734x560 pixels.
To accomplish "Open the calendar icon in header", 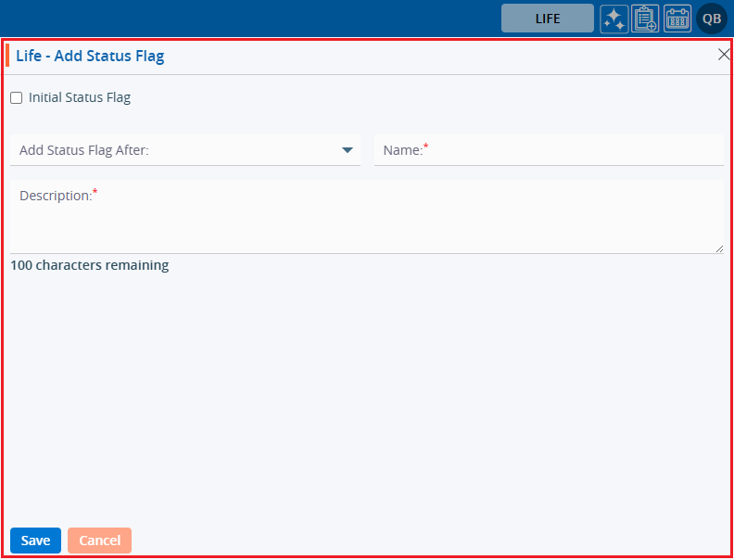I will pos(677,19).
